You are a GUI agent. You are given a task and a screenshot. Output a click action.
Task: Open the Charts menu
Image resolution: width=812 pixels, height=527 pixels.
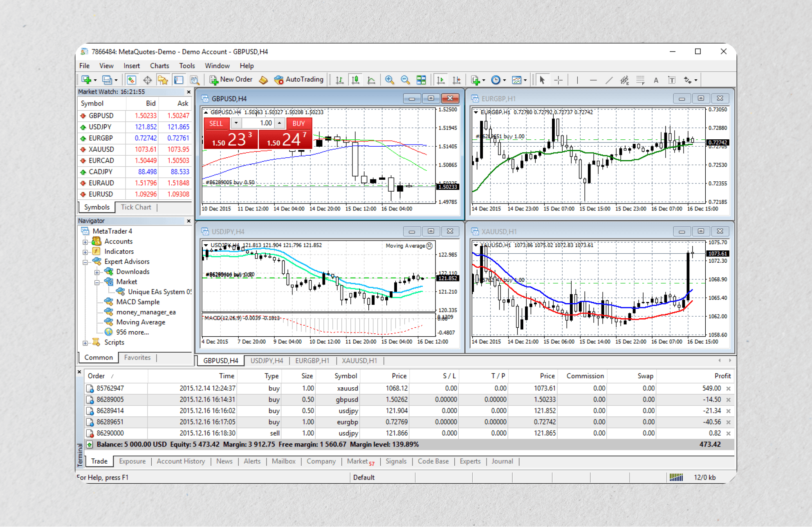tap(159, 66)
